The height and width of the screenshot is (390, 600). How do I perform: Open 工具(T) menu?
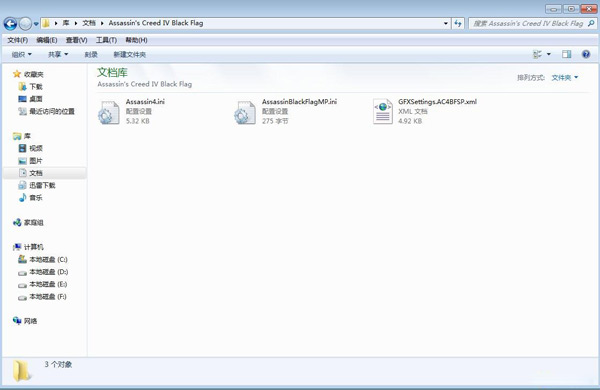coord(106,40)
